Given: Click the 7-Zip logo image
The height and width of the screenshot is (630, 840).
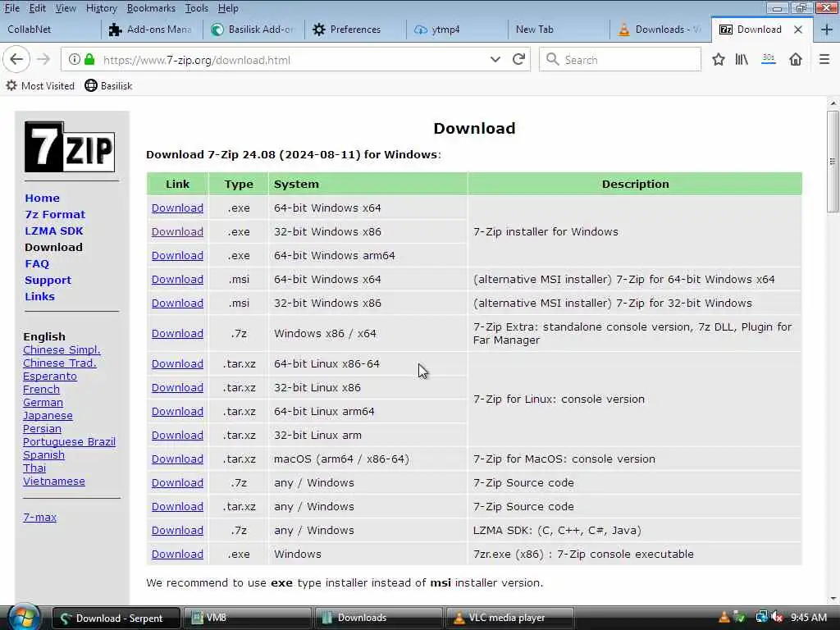Looking at the screenshot, I should (70, 146).
